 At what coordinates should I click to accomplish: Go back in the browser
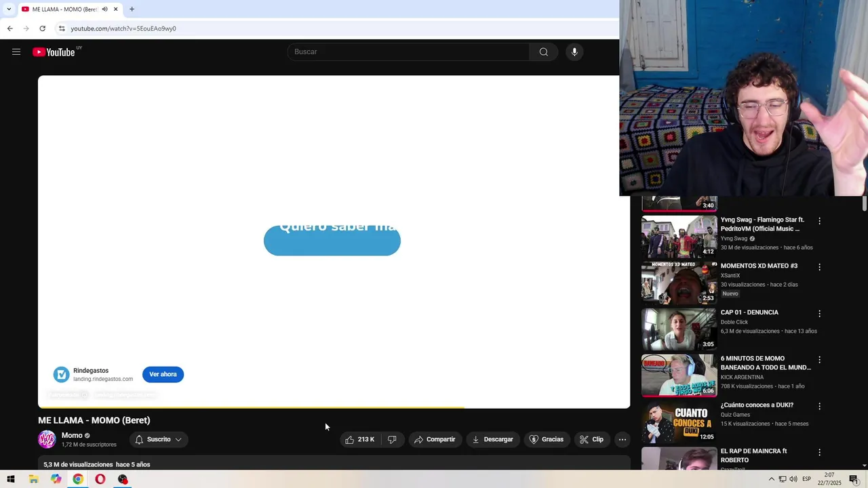[x=9, y=28]
